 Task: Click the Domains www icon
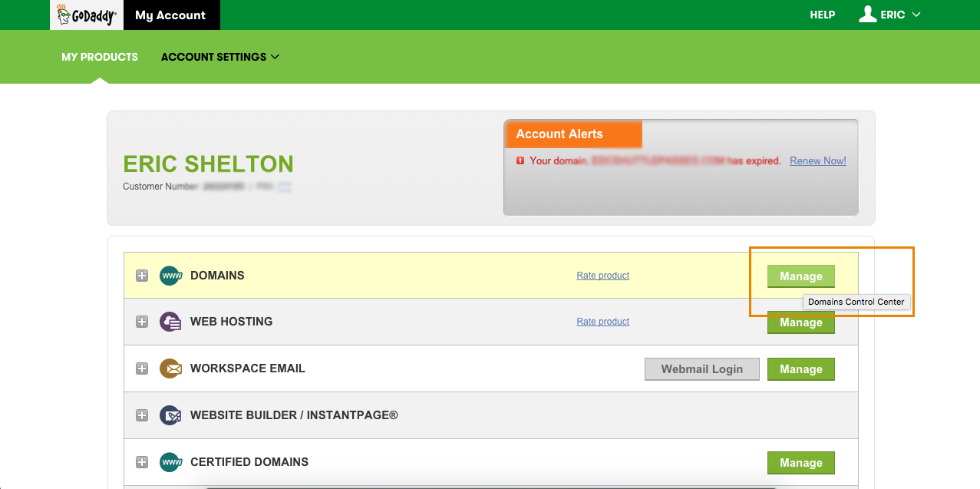click(x=170, y=276)
